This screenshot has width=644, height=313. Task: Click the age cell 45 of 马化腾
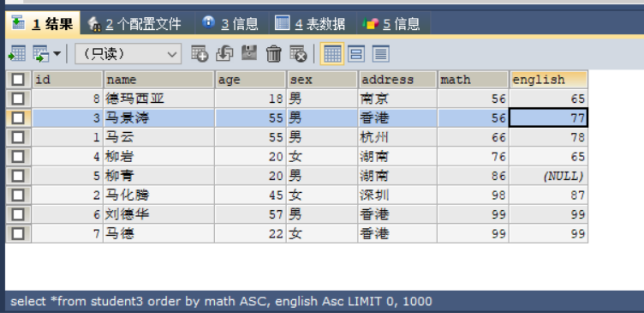[251, 196]
